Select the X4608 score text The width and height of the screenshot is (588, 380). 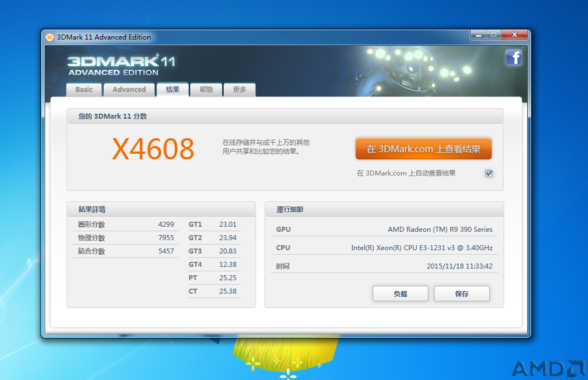(153, 149)
